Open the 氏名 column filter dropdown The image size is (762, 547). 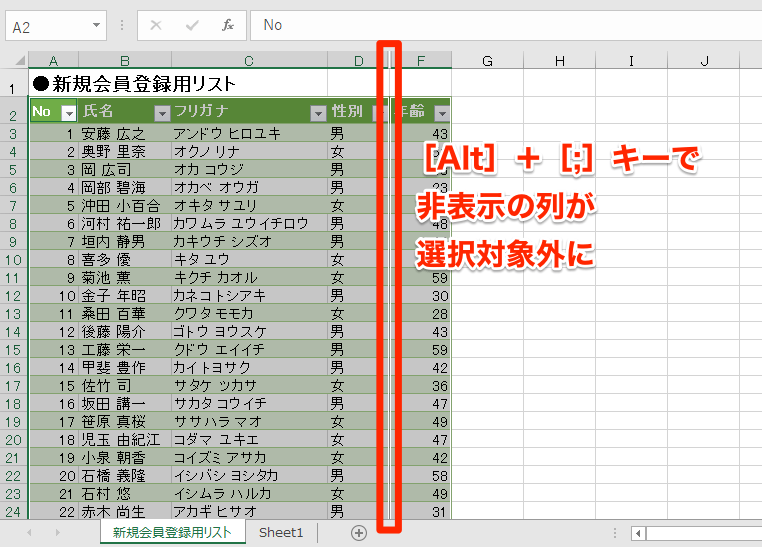[162, 113]
